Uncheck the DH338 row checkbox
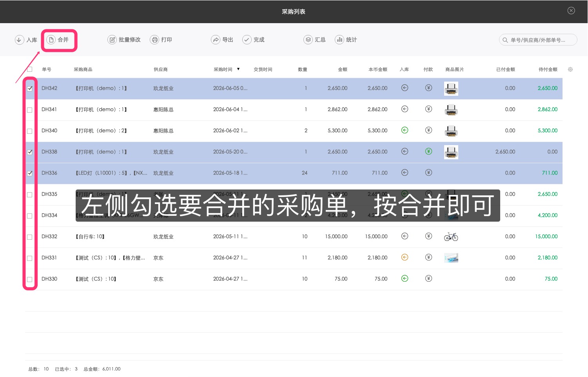 click(29, 152)
